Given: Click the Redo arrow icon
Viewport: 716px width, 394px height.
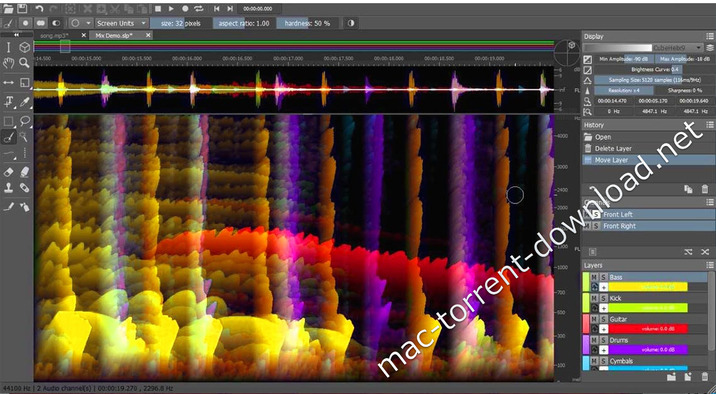Looking at the screenshot, I should pyautogui.click(x=53, y=8).
